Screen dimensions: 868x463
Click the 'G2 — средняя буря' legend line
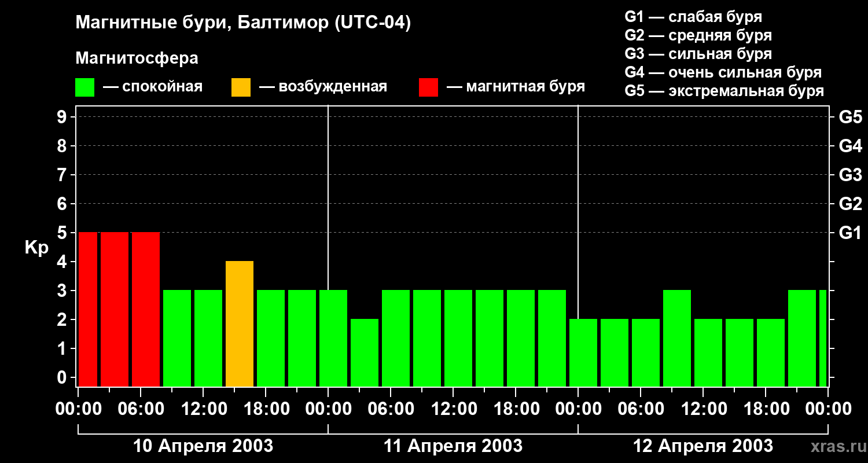698,35
